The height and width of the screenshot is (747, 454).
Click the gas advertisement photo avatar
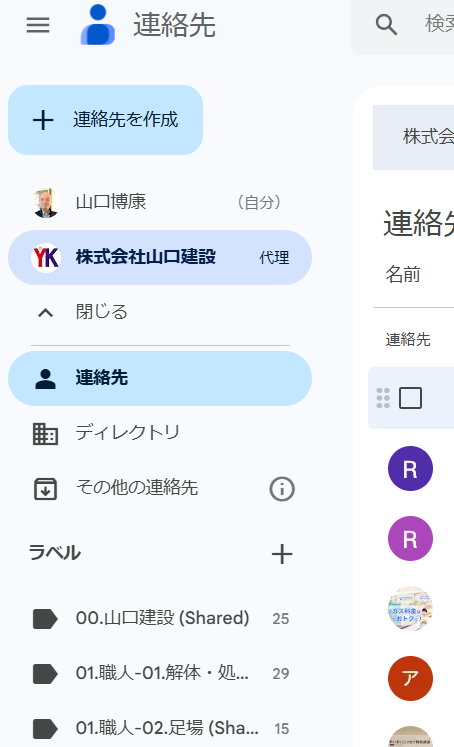[410, 608]
